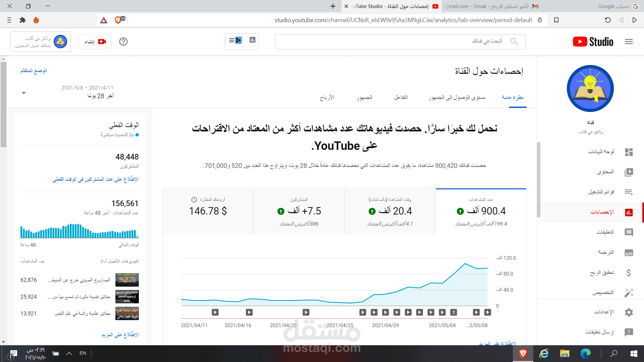Screen dimensions: 644x362
Task: Open the browser extensions puzzle icon
Action: [x=22, y=20]
